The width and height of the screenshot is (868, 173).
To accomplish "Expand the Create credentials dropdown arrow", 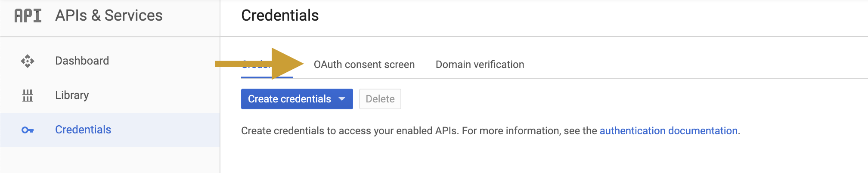I will [342, 99].
